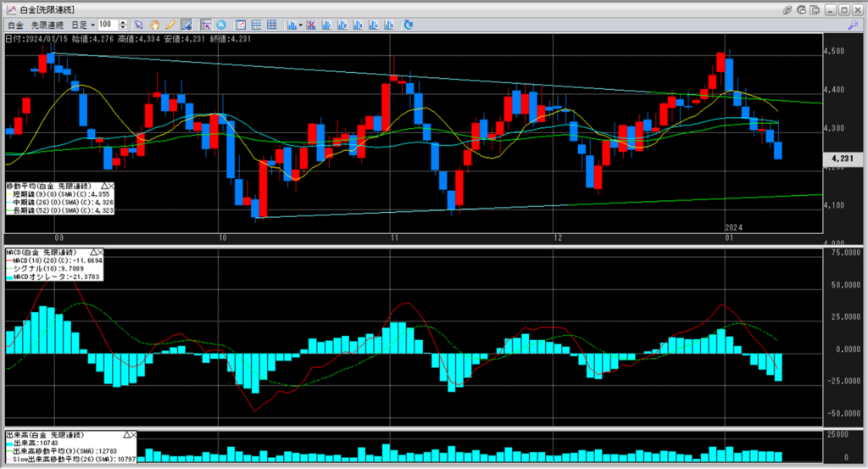Image resolution: width=868 pixels, height=469 pixels.
Task: Click the シグナル(10) legend line
Action: pos(46,269)
